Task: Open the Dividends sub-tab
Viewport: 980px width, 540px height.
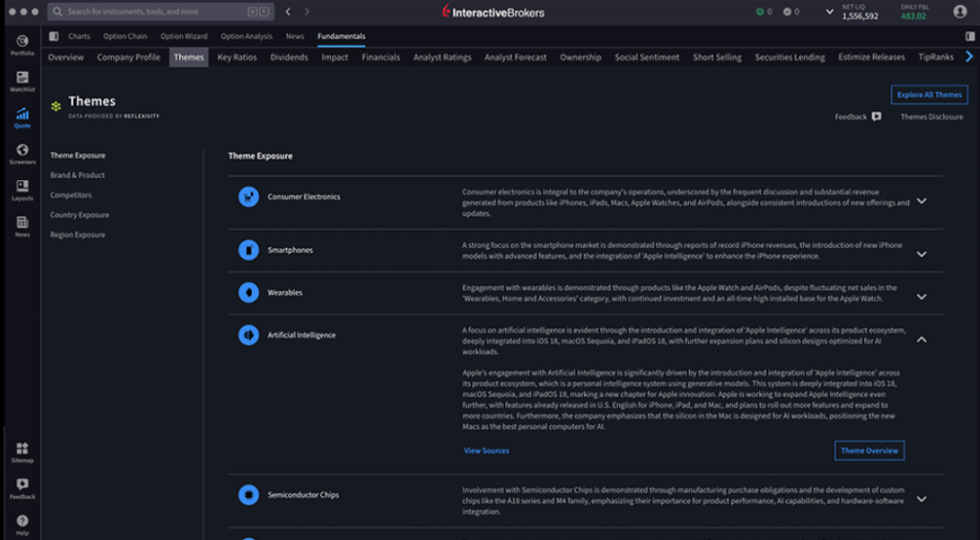Action: pyautogui.click(x=289, y=57)
